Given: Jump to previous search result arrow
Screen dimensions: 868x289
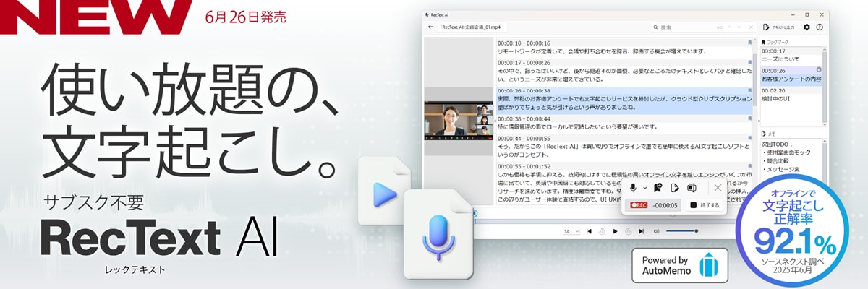Looking at the screenshot, I should coord(729,27).
